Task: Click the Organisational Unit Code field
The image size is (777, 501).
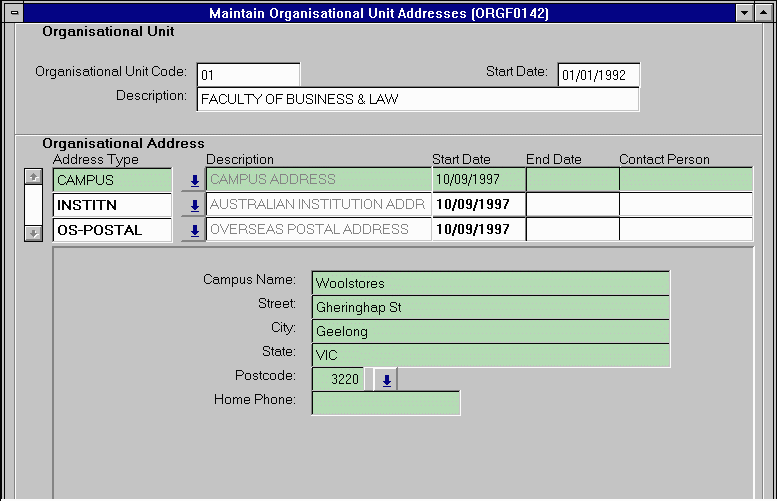Action: (248, 75)
